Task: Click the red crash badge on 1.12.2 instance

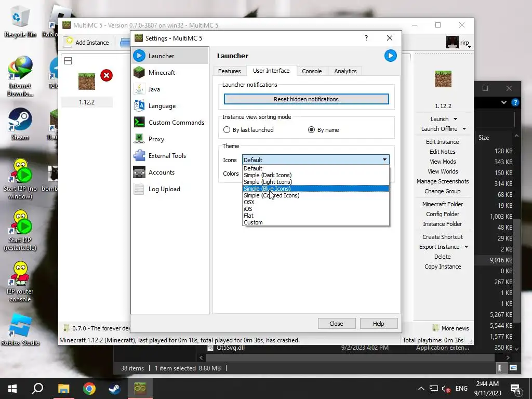Action: (x=107, y=75)
